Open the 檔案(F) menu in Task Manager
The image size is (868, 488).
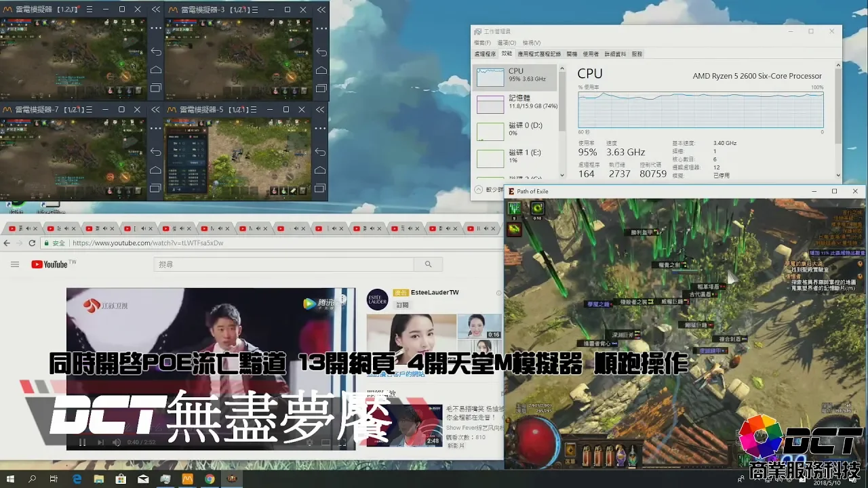[x=482, y=43]
